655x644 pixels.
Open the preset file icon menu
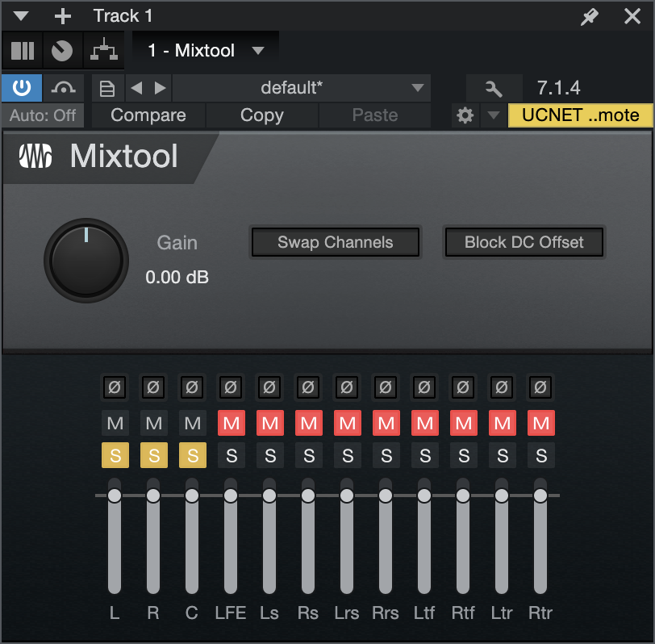tap(107, 89)
